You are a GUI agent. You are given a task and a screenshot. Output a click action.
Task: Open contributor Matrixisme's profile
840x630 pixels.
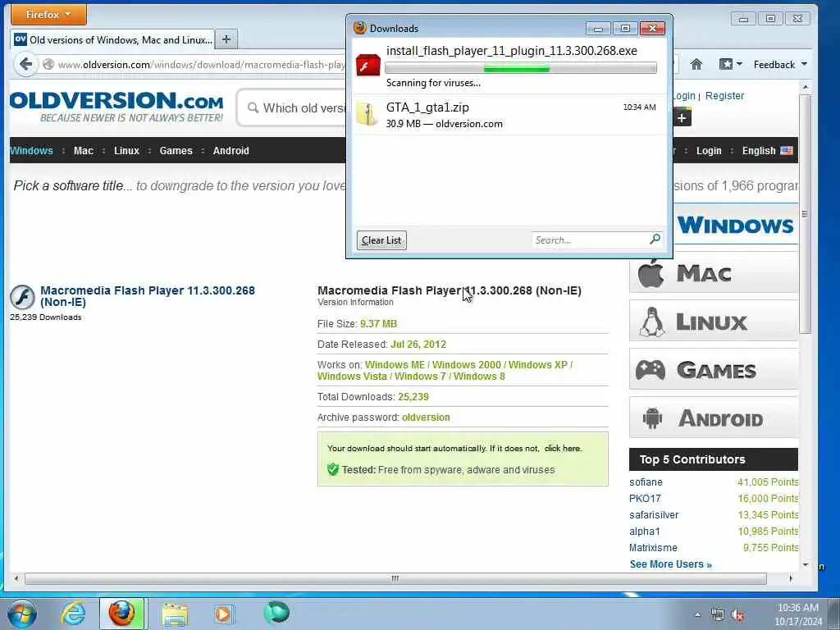point(653,547)
